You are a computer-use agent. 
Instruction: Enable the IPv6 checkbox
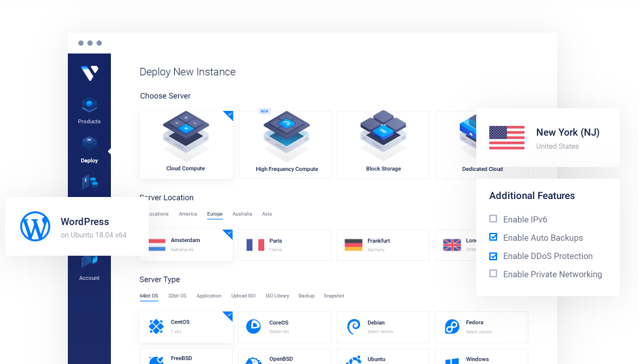click(x=493, y=219)
